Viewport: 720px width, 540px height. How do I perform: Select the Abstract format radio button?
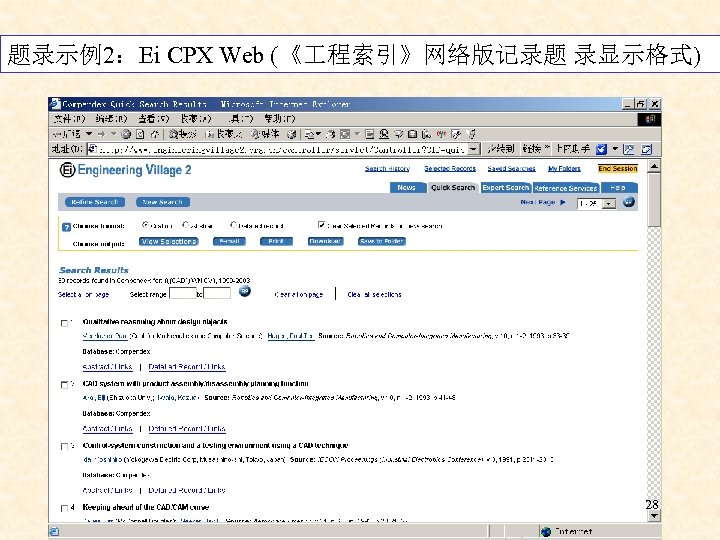pos(186,225)
